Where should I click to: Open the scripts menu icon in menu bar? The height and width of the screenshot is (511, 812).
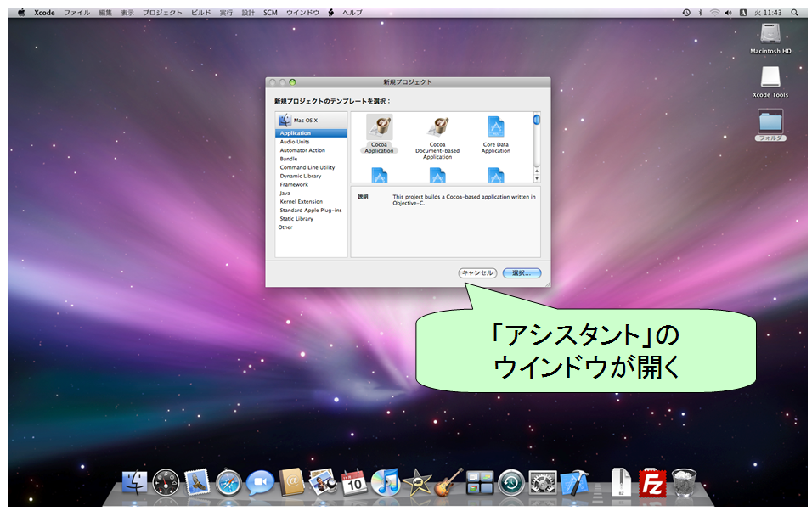[x=331, y=13]
